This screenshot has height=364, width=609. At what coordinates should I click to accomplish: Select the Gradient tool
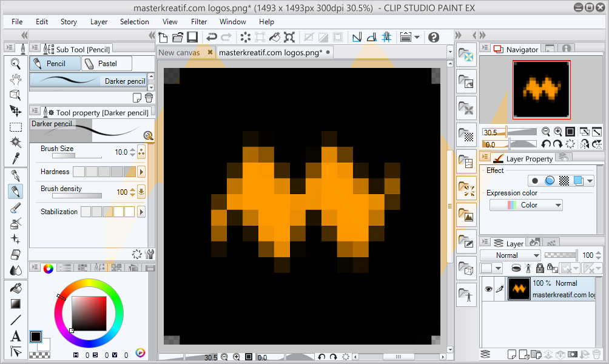coord(16,304)
